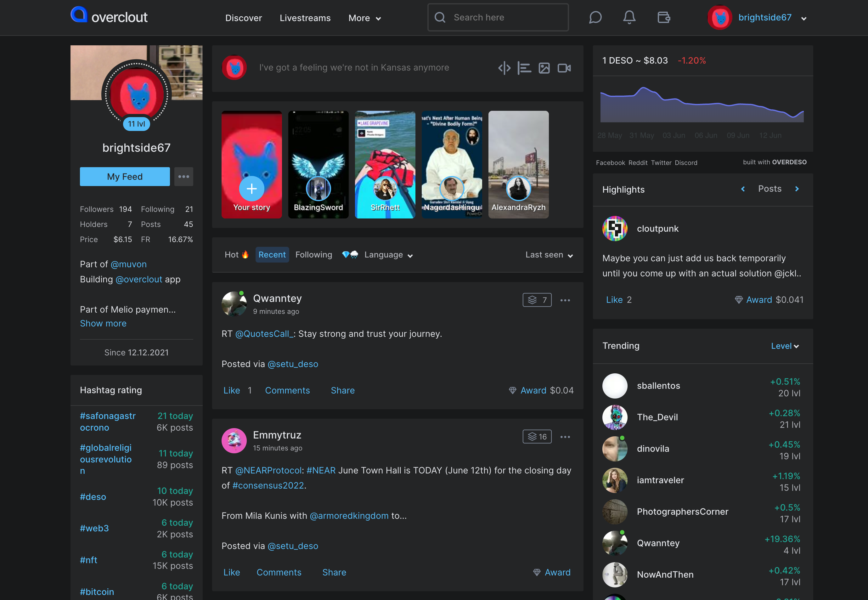Click the search magnifier icon
The height and width of the screenshot is (600, 868).
440,17
